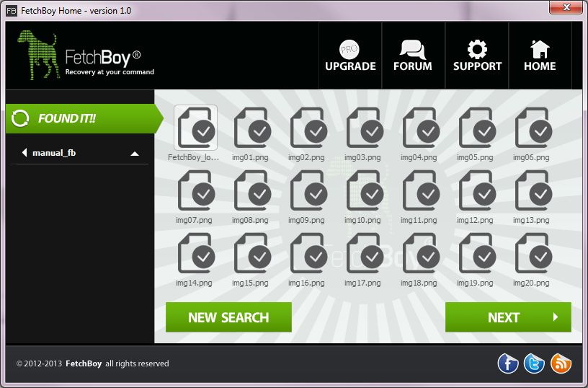Open the Facebook icon in footer
The image size is (588, 388).
pyautogui.click(x=508, y=363)
